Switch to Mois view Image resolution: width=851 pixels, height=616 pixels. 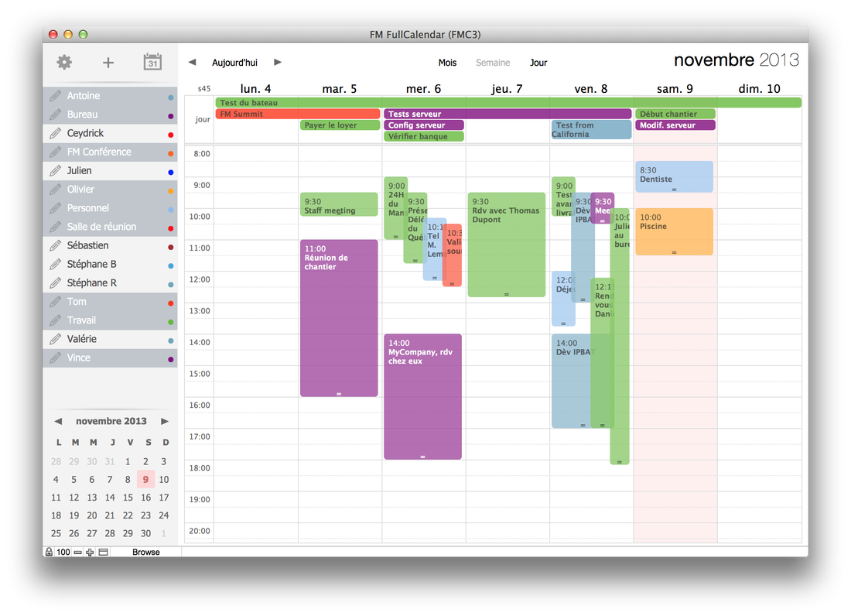(447, 63)
